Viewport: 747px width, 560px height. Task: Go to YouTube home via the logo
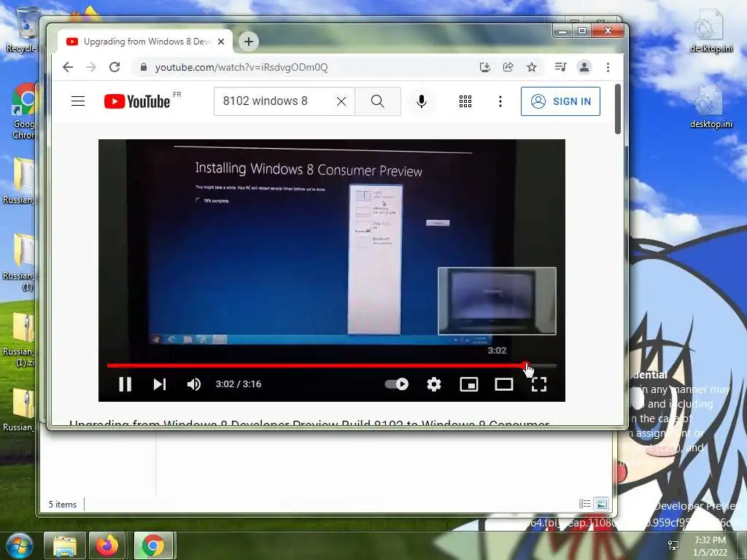pyautogui.click(x=137, y=101)
